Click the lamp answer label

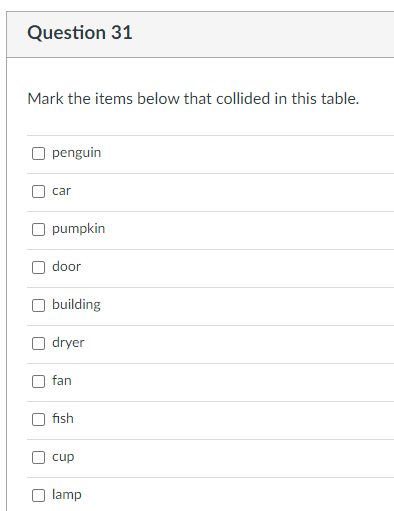[x=67, y=495]
